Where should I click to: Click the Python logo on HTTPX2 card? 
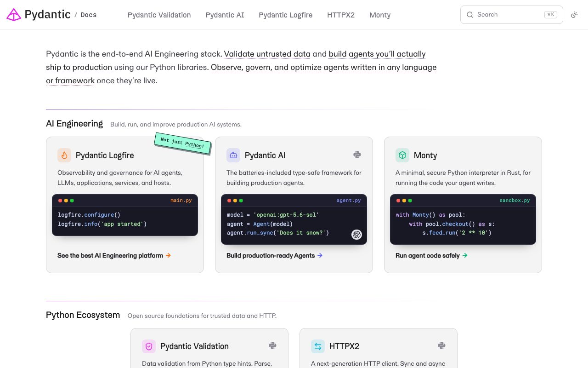tap(441, 346)
